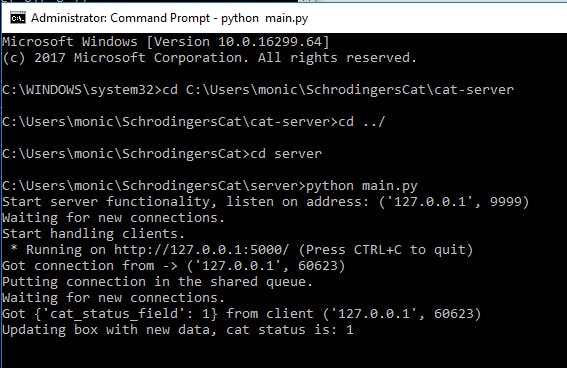This screenshot has height=368, width=567.
Task: Click the second "Waiting for new connections." line
Action: [x=114, y=298]
